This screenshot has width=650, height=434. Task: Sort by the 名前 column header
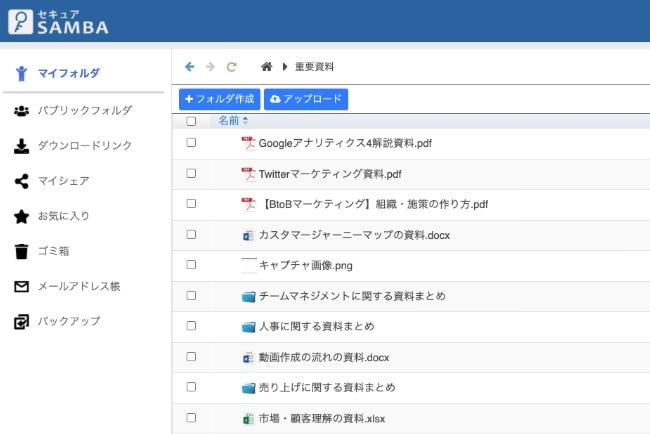[x=233, y=121]
